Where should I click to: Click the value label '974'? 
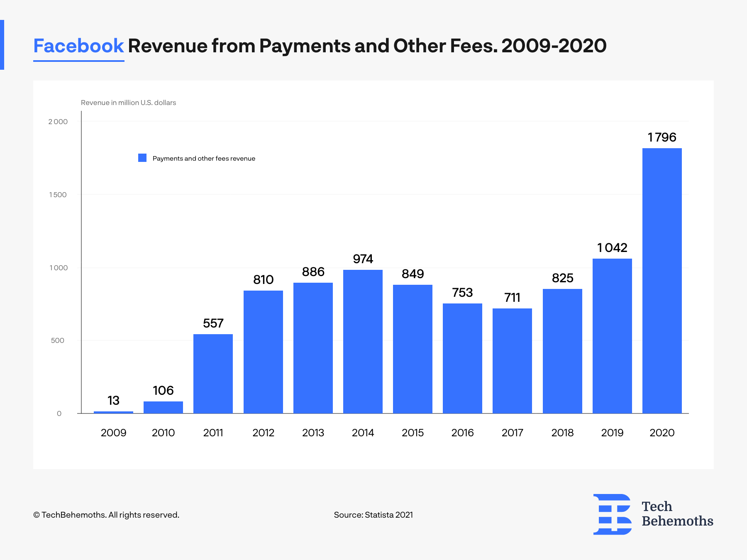pyautogui.click(x=363, y=259)
